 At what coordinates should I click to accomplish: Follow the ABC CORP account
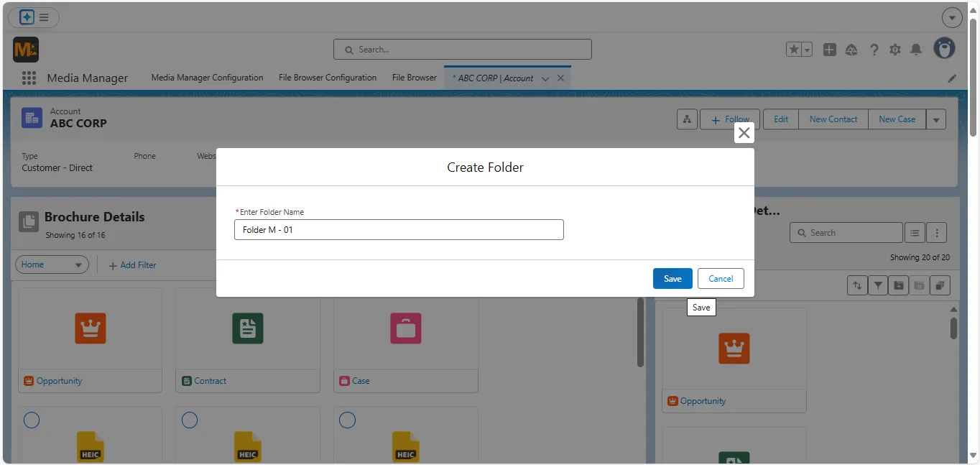tap(731, 119)
